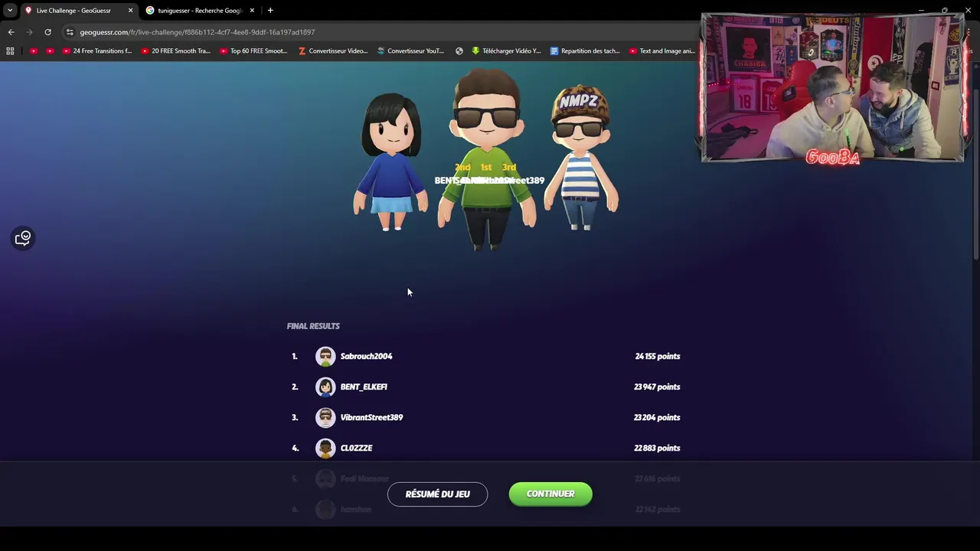Select the player name VibrantStreet389
The width and height of the screenshot is (980, 551).
[x=371, y=417]
